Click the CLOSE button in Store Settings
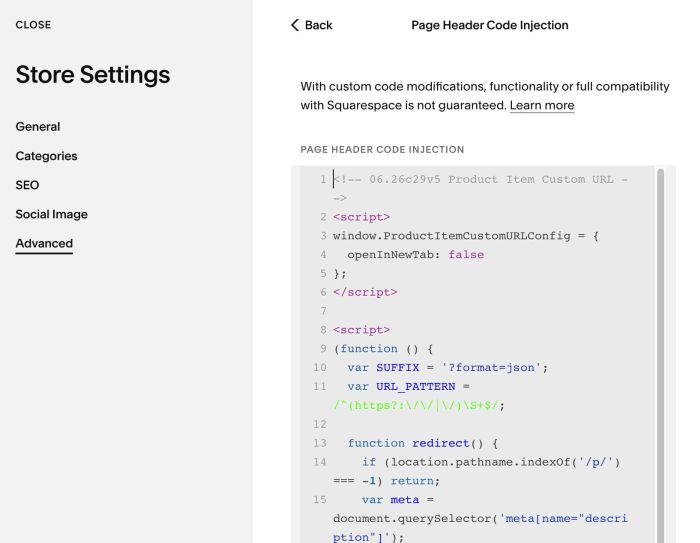 pos(33,25)
